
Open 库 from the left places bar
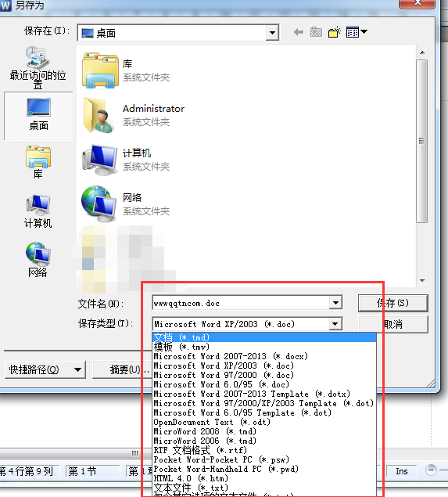(x=38, y=162)
